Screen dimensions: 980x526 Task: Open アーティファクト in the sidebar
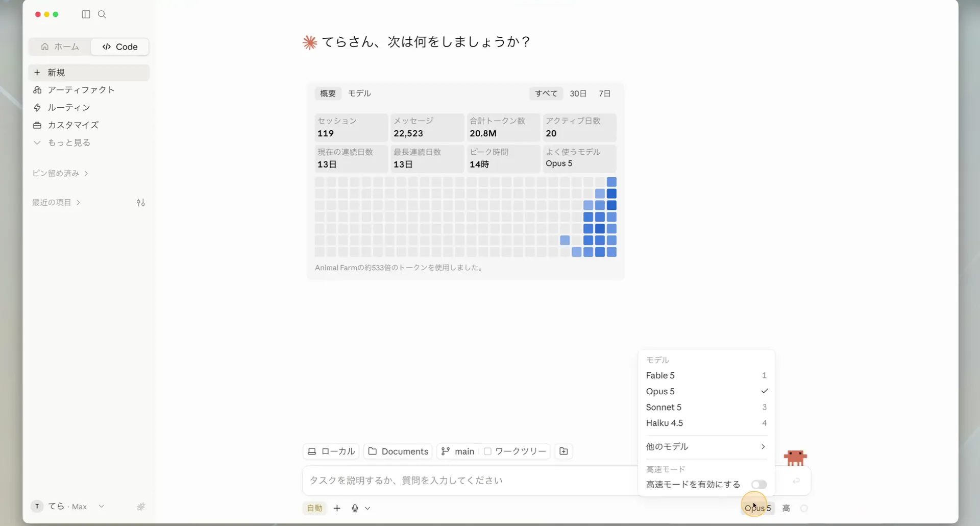(x=89, y=90)
